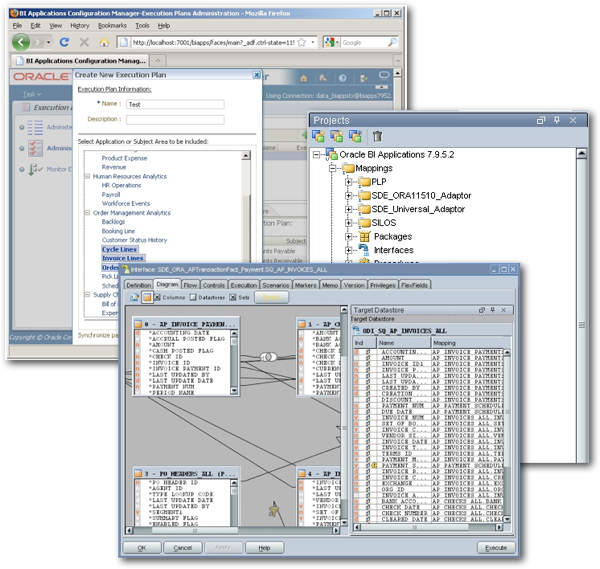Click orange table icon in diagram toolbar

pyautogui.click(x=147, y=297)
